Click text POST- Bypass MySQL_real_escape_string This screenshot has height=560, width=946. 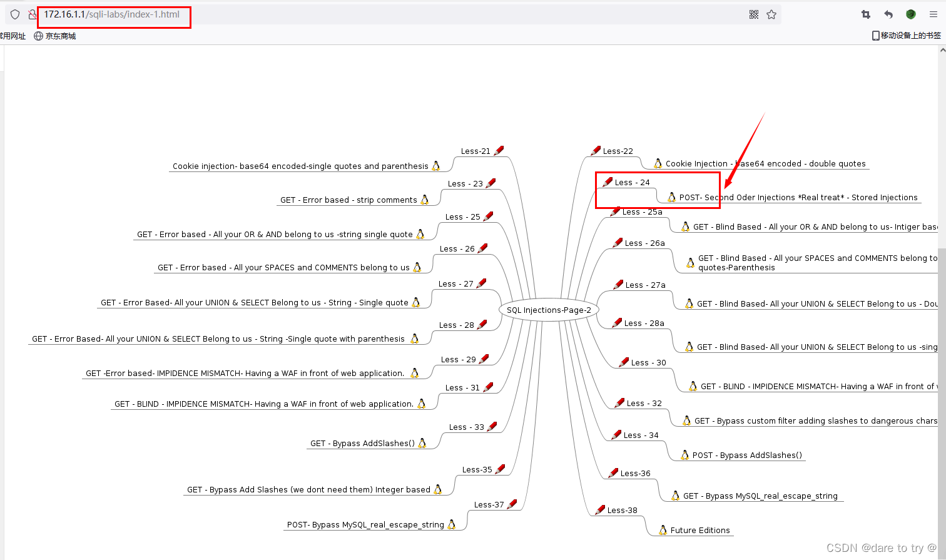pyautogui.click(x=365, y=525)
